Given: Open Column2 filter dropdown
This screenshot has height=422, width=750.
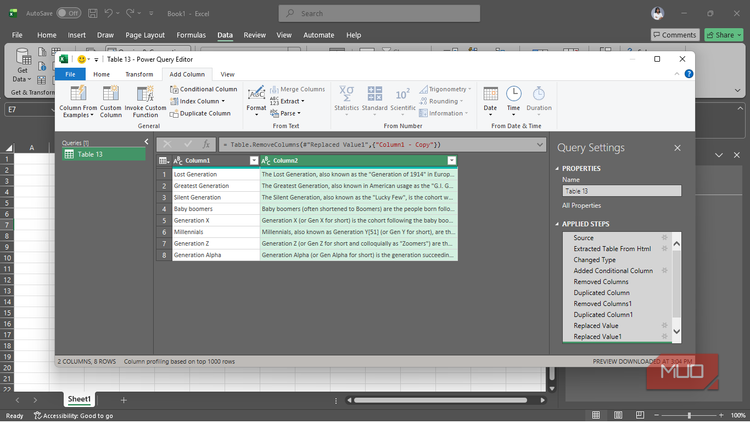Looking at the screenshot, I should (x=452, y=161).
